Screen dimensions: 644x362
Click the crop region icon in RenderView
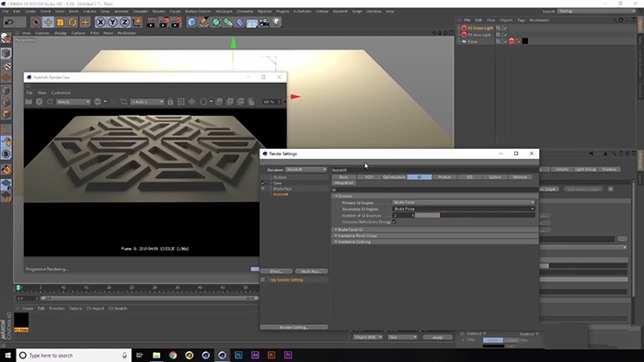click(x=123, y=101)
